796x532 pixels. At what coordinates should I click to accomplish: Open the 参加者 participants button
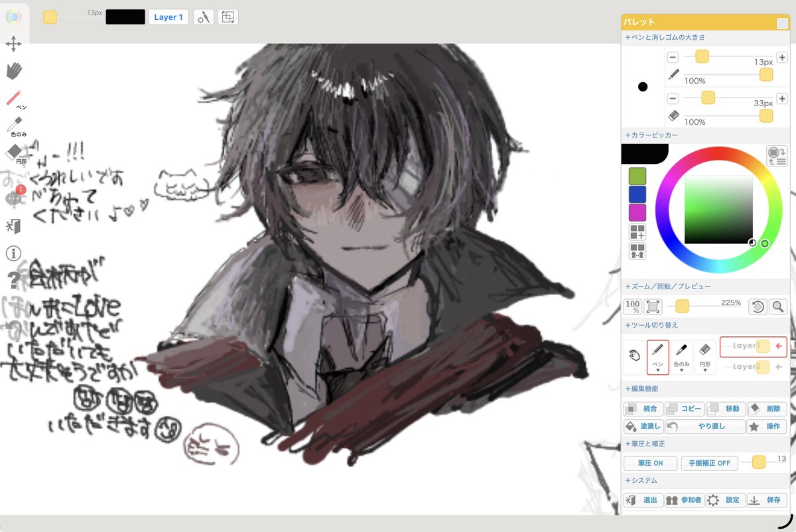coord(685,500)
